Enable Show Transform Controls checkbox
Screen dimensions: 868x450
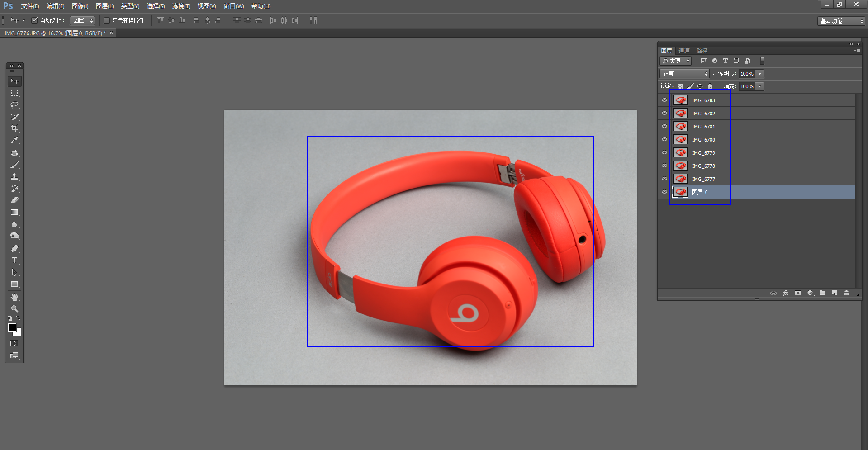point(107,20)
